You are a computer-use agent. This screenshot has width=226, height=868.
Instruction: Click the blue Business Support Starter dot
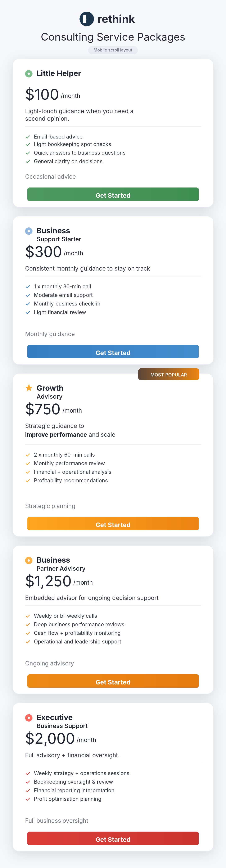pos(29,231)
